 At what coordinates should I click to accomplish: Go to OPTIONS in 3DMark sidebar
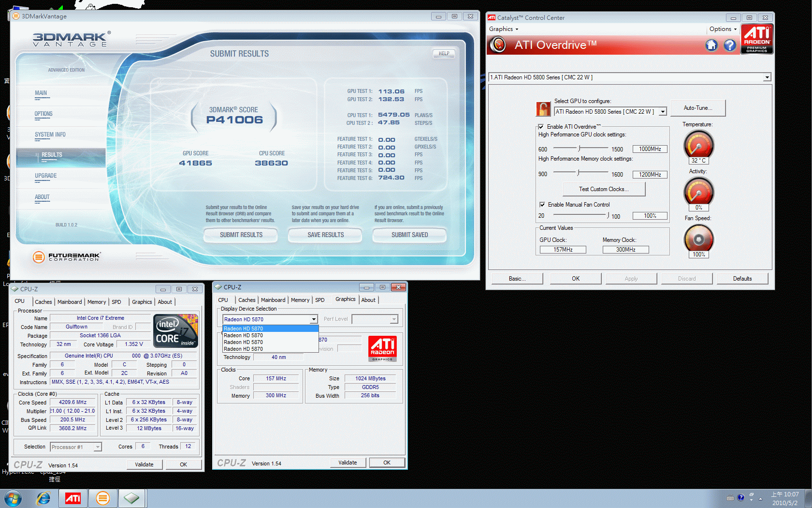tap(43, 114)
